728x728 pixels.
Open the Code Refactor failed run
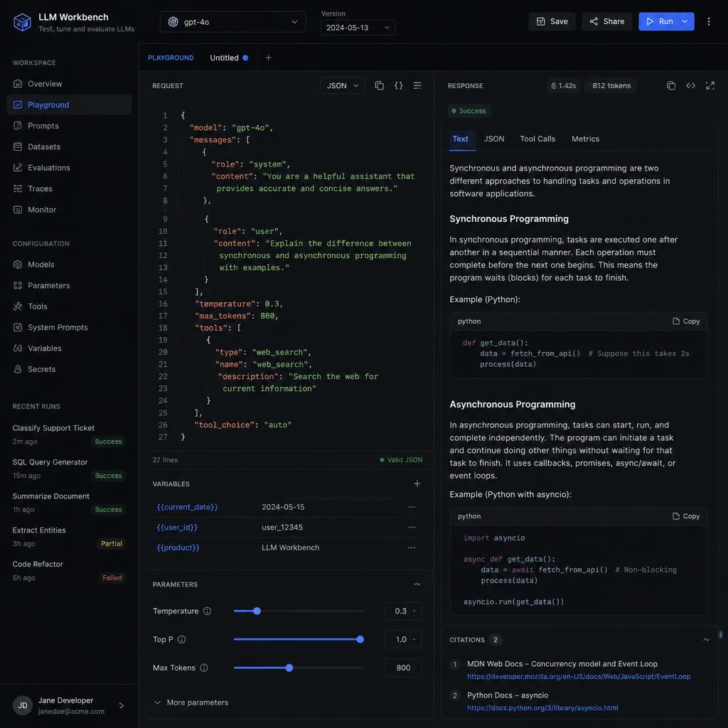click(x=69, y=570)
